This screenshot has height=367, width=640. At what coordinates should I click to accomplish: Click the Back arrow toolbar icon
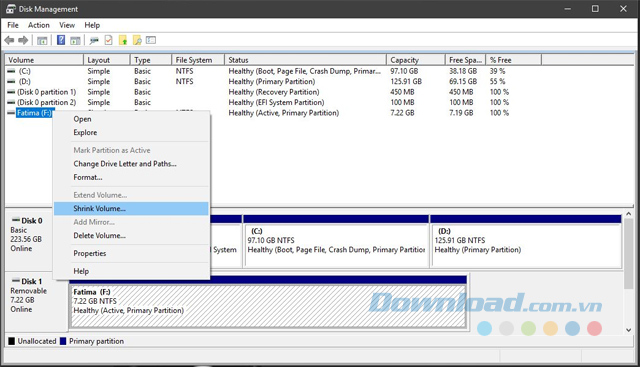9,40
